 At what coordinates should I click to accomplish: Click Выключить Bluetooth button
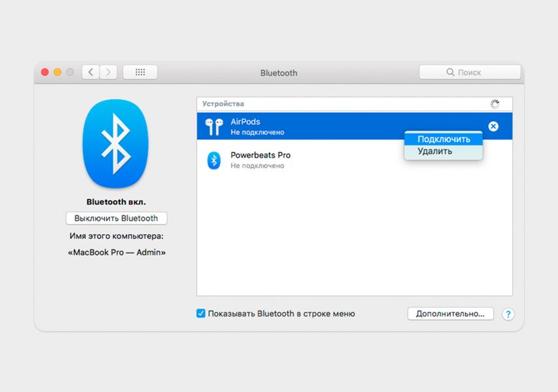click(x=116, y=218)
